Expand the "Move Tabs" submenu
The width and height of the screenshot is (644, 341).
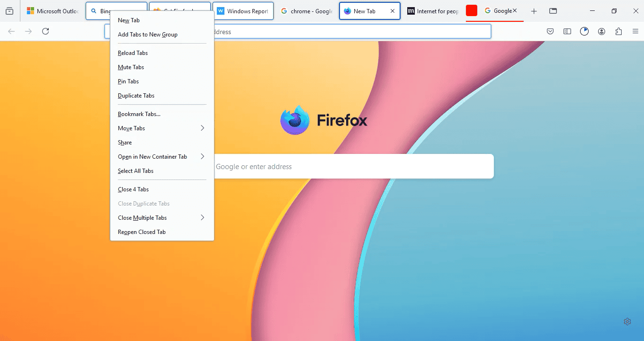coord(162,128)
